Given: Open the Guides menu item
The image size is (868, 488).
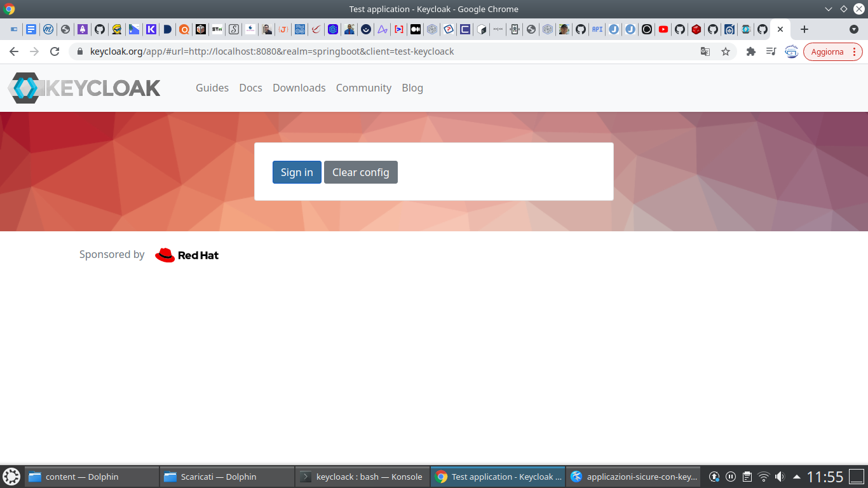Looking at the screenshot, I should click(x=212, y=88).
